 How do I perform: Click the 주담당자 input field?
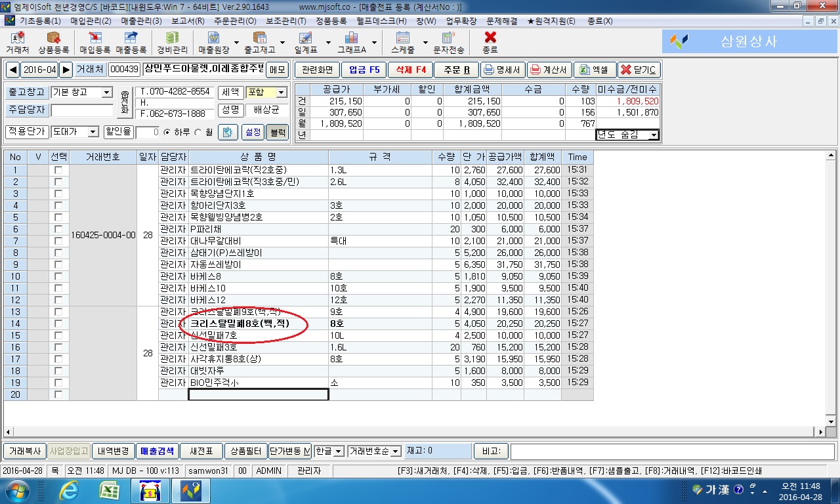point(82,110)
